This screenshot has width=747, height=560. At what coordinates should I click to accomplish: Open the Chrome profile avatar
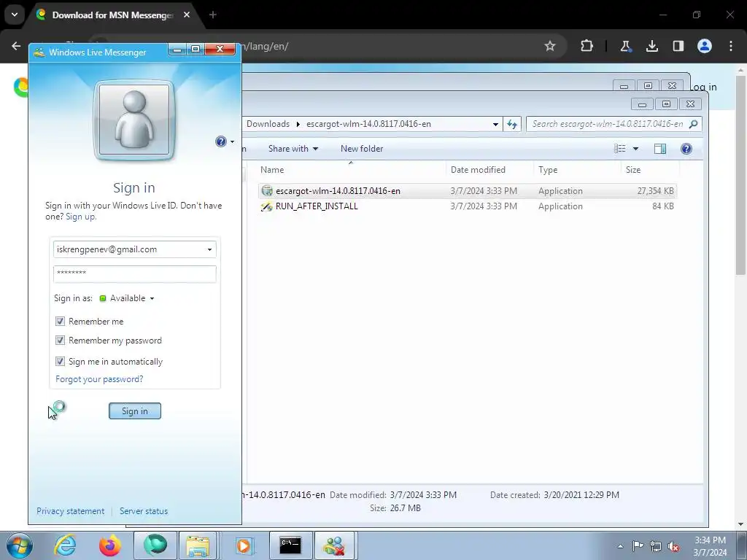tap(705, 46)
